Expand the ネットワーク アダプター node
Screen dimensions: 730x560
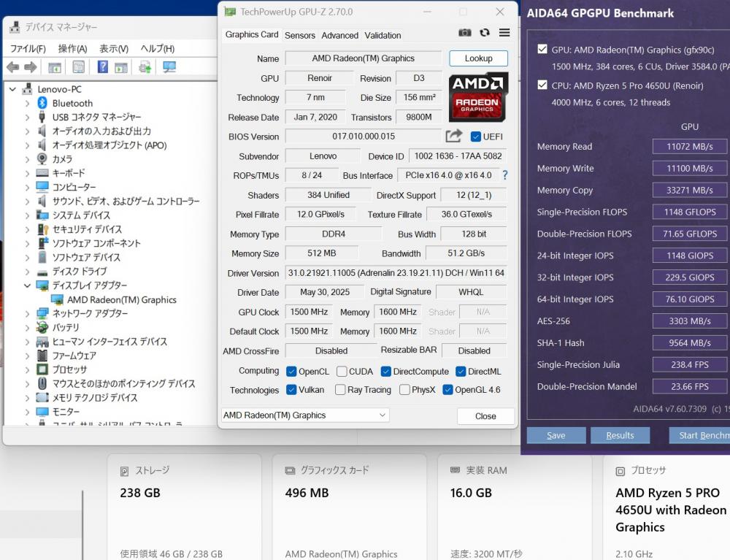pos(27,314)
